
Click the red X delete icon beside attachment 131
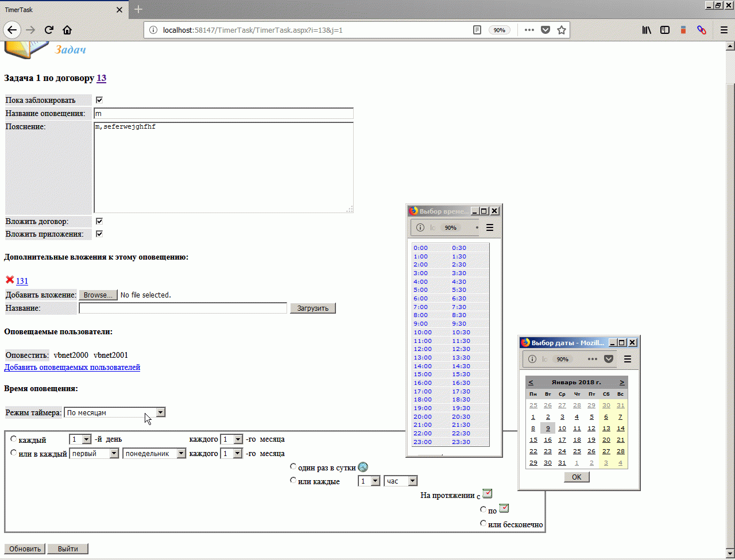click(9, 280)
